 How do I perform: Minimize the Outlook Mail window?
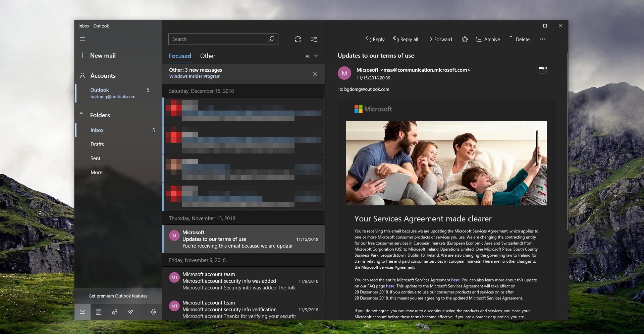pos(530,26)
